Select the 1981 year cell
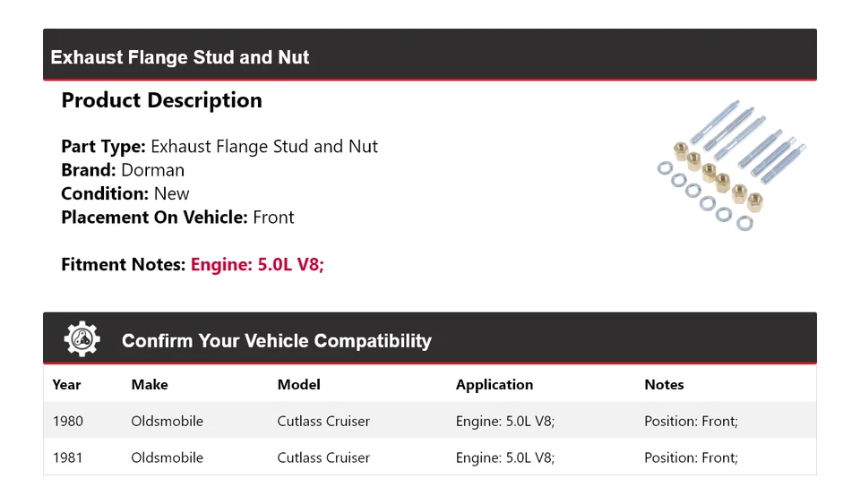The height and width of the screenshot is (504, 860). pos(67,457)
